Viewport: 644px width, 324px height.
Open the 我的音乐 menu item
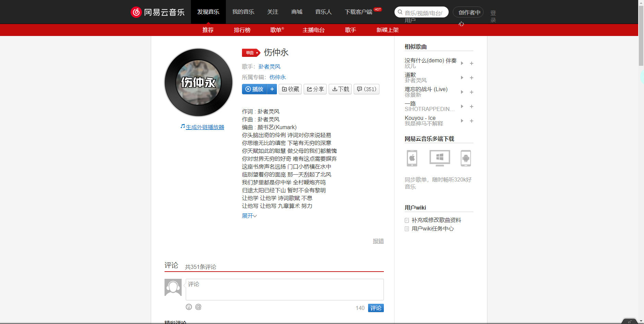coord(243,12)
